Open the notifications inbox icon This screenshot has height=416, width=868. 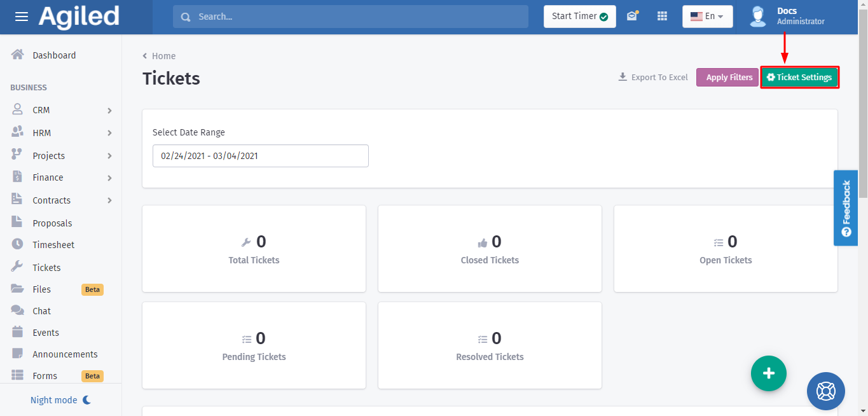click(x=631, y=17)
